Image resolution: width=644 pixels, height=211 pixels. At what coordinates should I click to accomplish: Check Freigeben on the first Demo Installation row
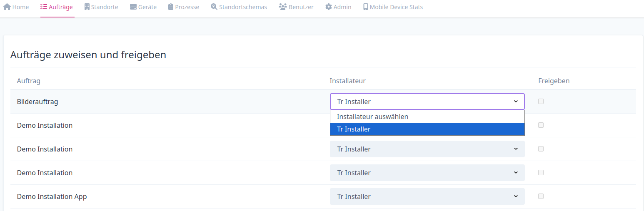[x=541, y=125]
